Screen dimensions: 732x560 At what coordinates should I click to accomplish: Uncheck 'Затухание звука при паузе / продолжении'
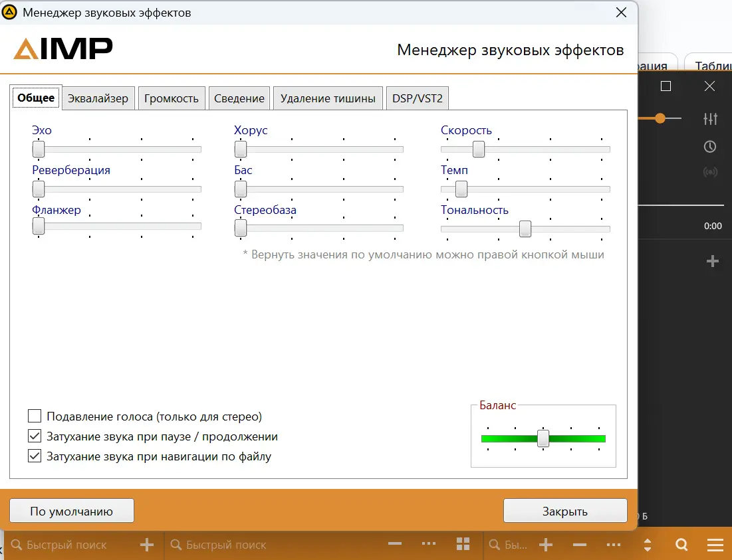click(x=35, y=436)
